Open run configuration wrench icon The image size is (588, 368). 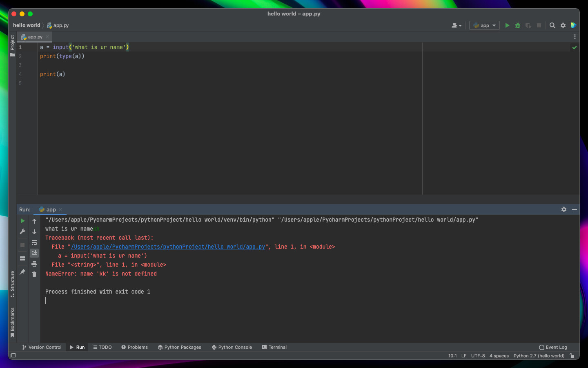coord(22,231)
